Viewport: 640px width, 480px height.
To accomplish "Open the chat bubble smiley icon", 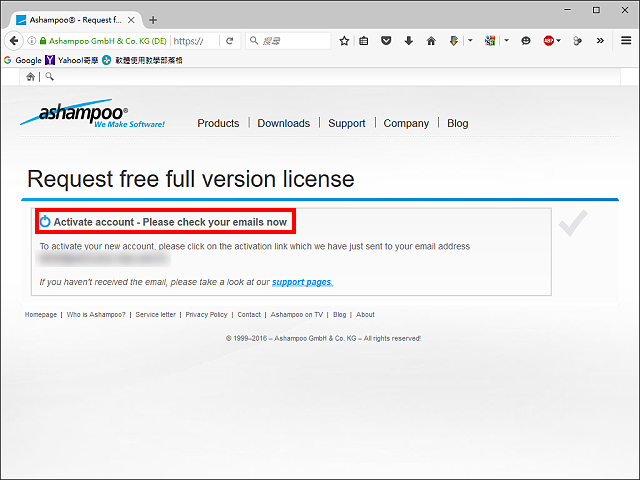I will [x=526, y=41].
